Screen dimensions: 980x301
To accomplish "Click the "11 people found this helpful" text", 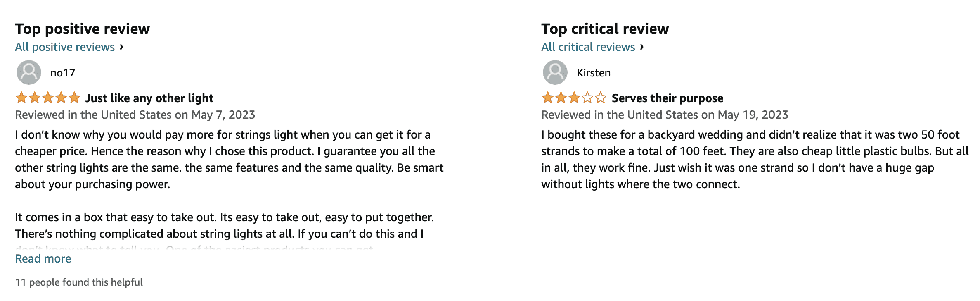I will click(79, 282).
